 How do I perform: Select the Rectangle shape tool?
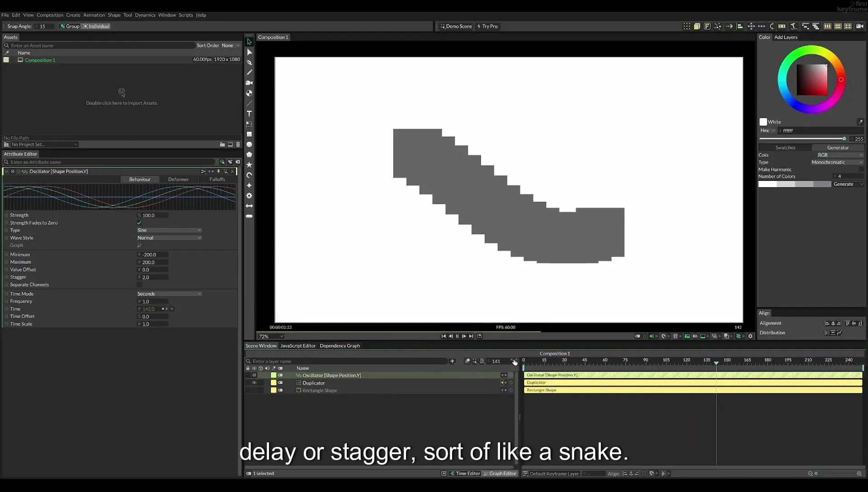(249, 134)
